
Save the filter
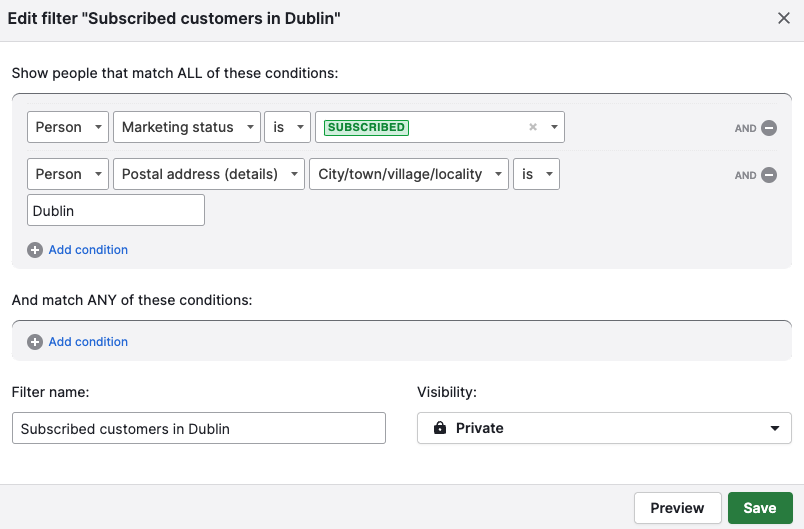[760, 508]
